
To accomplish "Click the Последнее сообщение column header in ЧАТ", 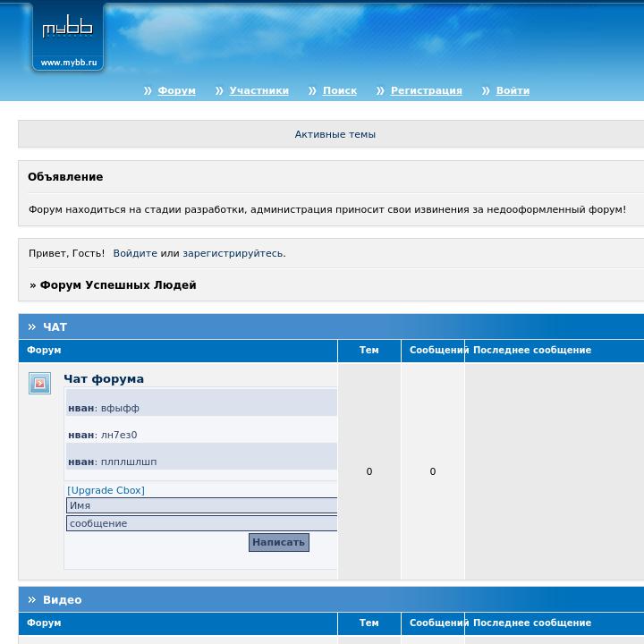I will coord(532,350).
